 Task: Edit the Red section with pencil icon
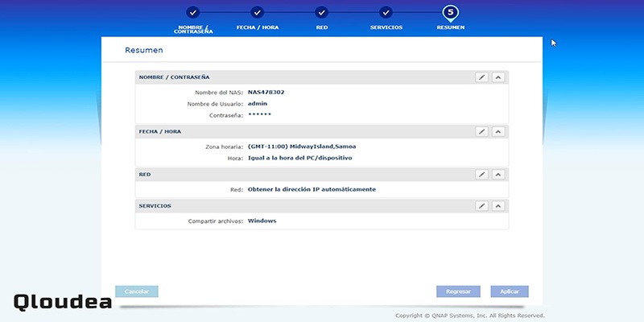click(481, 175)
